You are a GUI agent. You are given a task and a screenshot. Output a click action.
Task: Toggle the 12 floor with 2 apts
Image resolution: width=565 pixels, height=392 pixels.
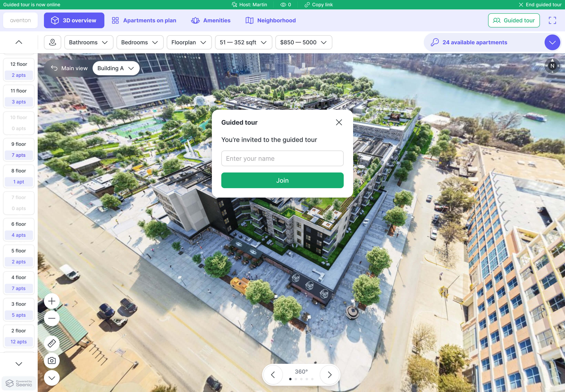(x=19, y=70)
